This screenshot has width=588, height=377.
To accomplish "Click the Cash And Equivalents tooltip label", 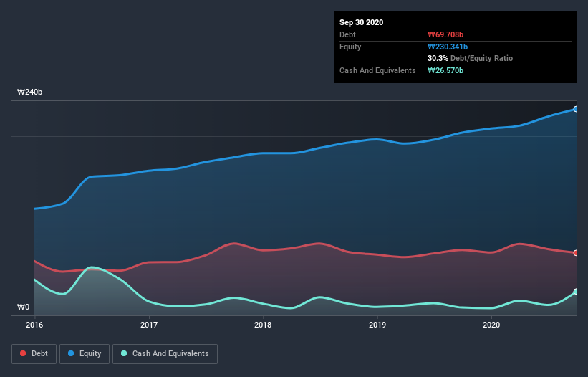I will coord(377,70).
